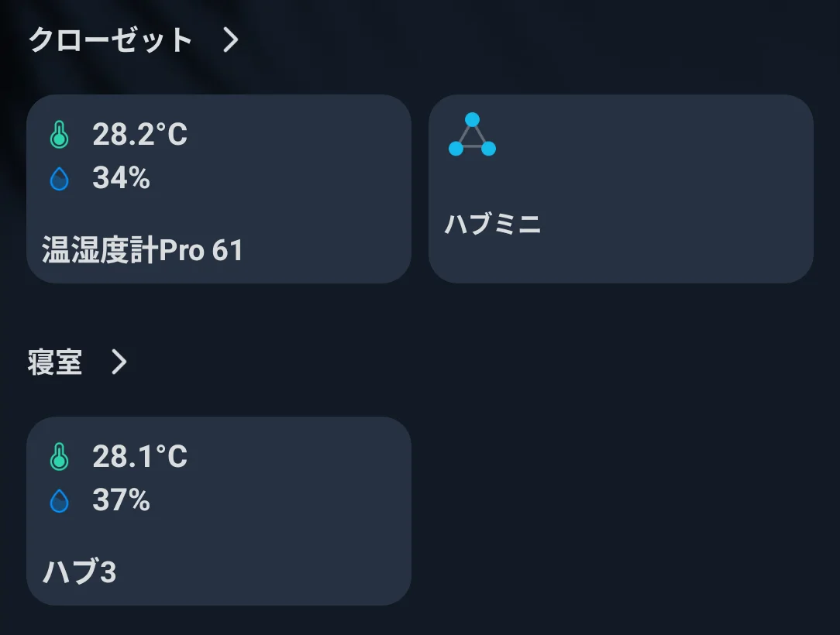Click thermometer icon in ハブ3 card

pos(60,458)
